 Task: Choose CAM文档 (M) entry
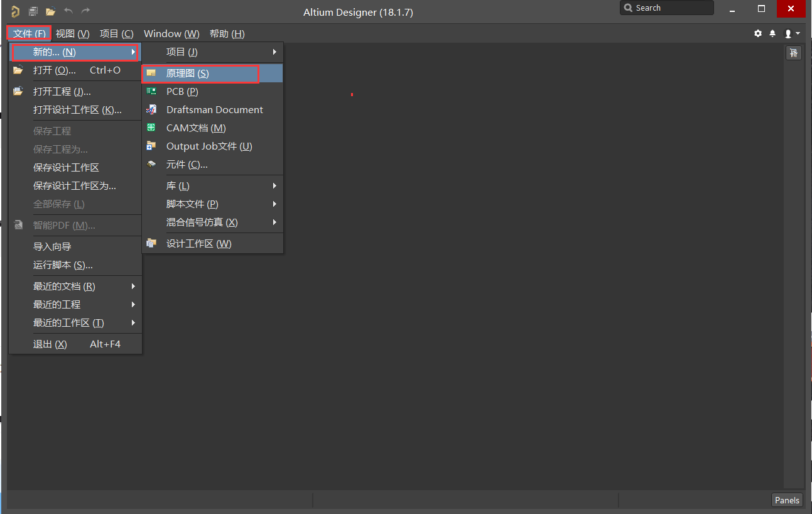212,128
